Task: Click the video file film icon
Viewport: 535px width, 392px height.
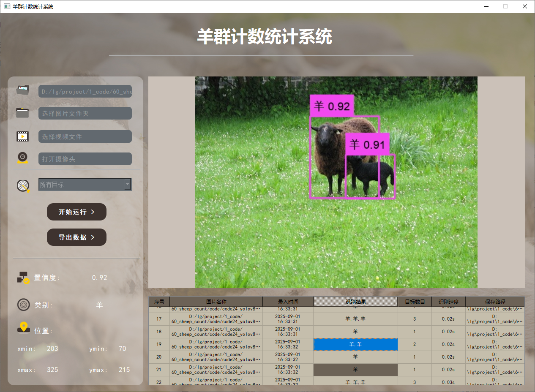Action: [x=23, y=136]
